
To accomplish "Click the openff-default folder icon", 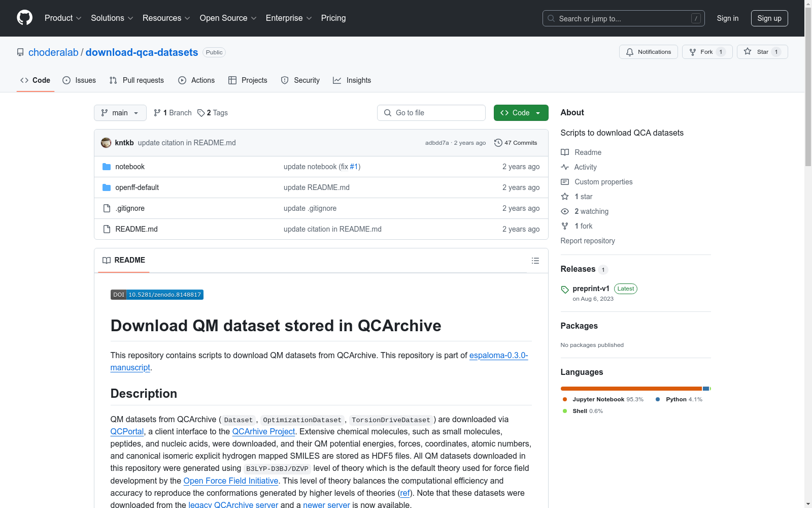I will click(107, 187).
